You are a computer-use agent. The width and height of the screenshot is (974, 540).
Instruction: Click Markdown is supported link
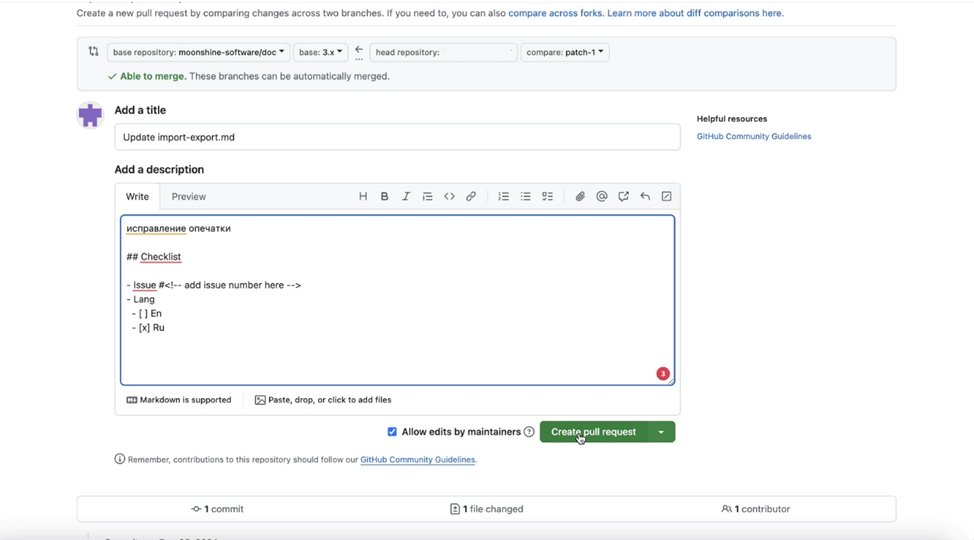click(179, 400)
